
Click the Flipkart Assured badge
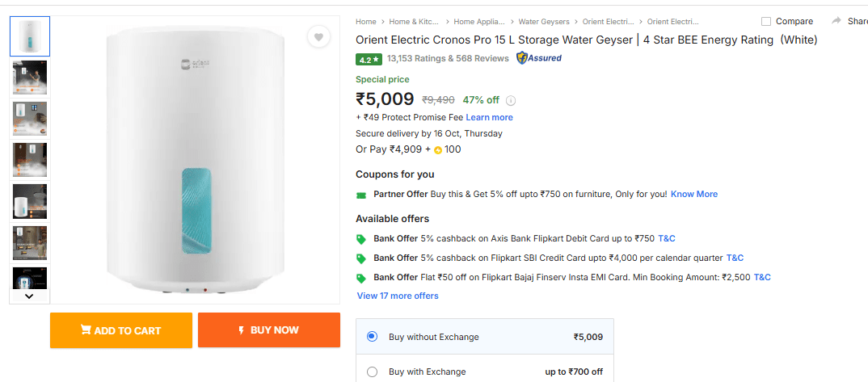coord(539,58)
